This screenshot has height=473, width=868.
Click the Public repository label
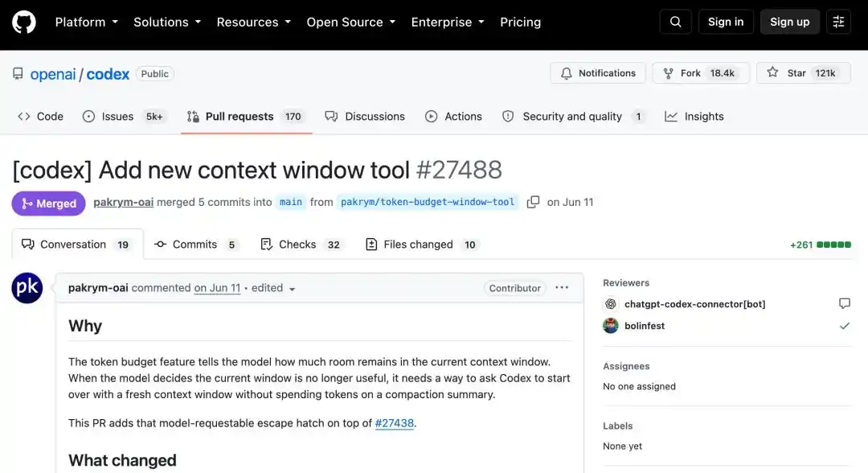[x=154, y=74]
